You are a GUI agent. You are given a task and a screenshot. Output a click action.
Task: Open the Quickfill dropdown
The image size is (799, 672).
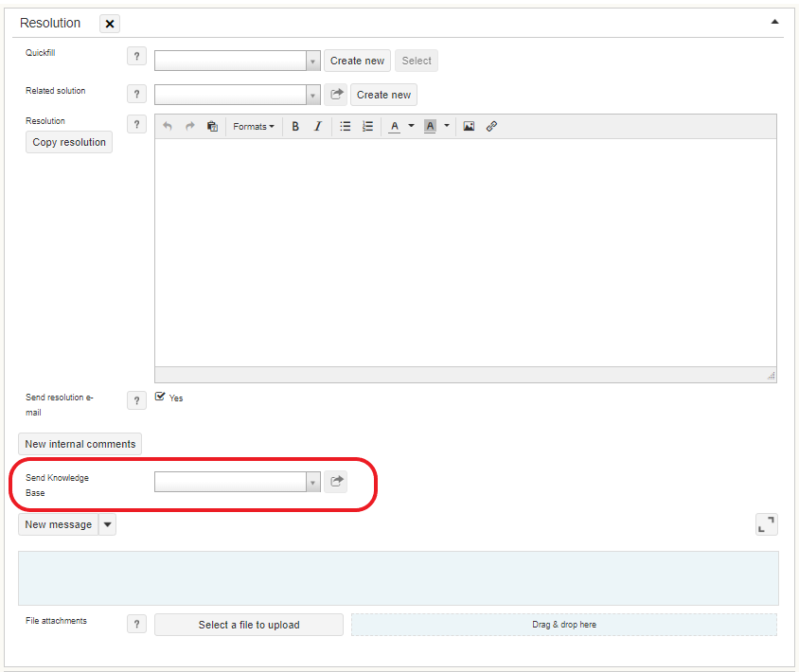coord(313,61)
